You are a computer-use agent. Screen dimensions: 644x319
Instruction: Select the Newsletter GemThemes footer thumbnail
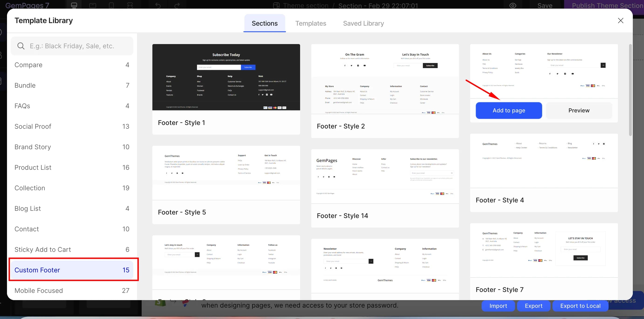point(385,266)
